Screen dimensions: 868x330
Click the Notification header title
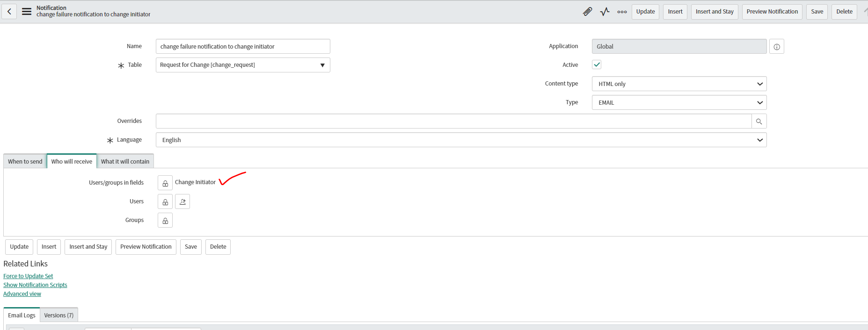click(x=51, y=8)
